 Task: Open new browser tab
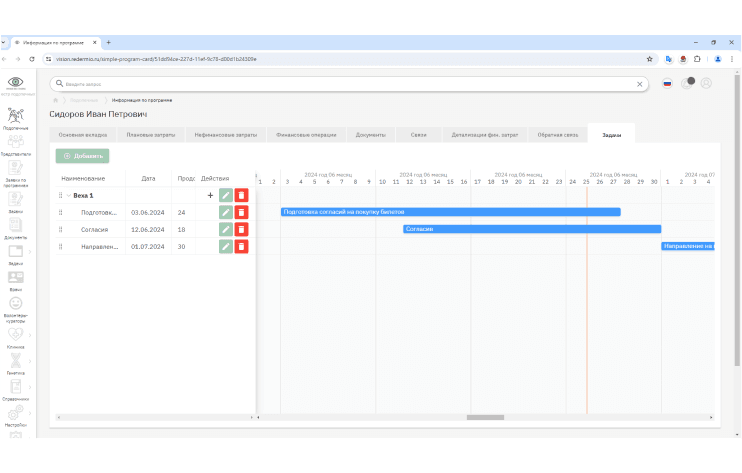pyautogui.click(x=108, y=43)
